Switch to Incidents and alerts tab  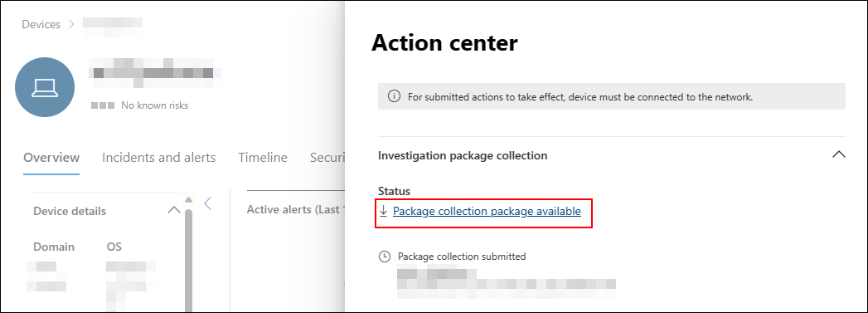(x=159, y=158)
